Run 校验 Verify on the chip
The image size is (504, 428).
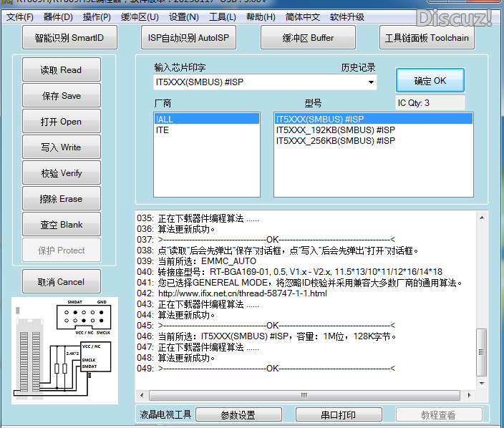point(61,173)
